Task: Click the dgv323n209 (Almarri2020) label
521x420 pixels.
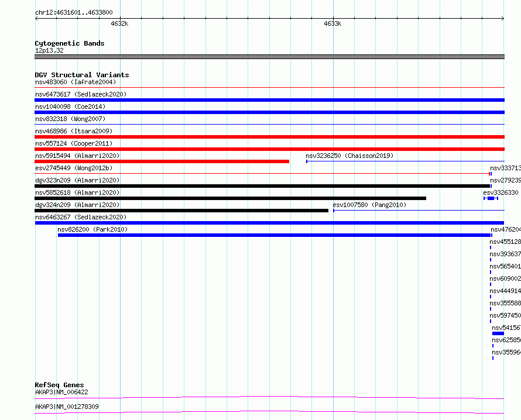Action: [x=77, y=180]
